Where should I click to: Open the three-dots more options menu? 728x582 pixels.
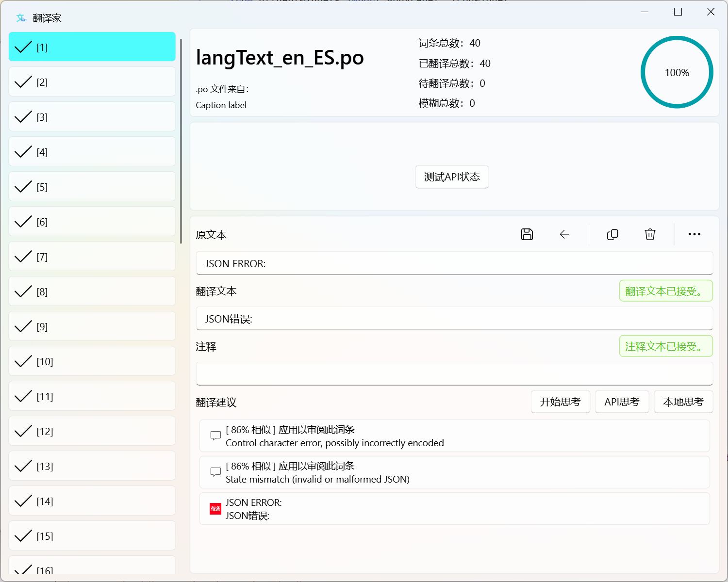click(x=695, y=234)
